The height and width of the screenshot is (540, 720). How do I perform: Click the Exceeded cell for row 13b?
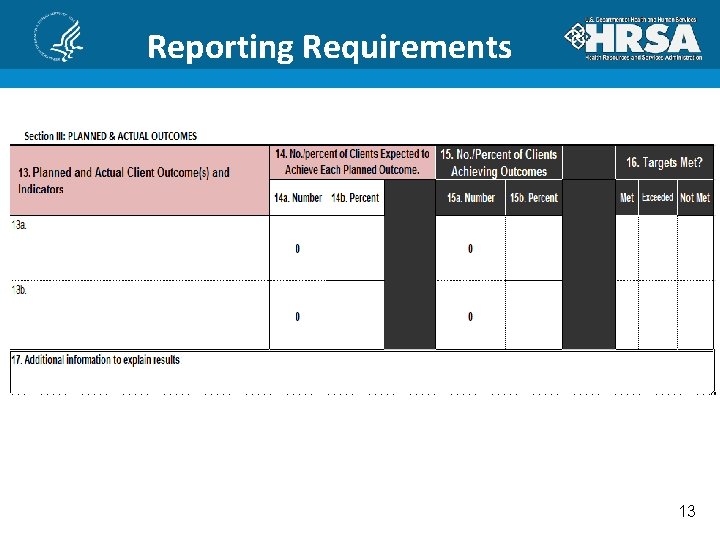click(658, 315)
